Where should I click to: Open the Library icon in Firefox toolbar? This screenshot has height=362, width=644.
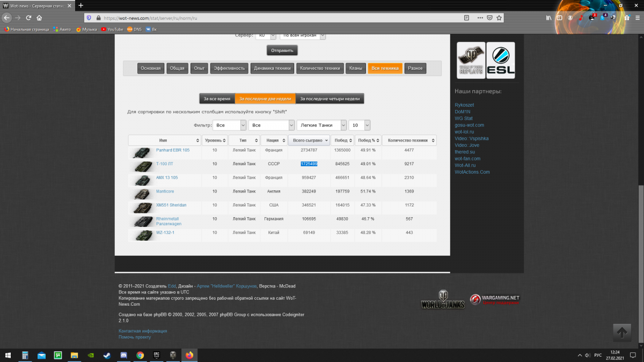548,18
